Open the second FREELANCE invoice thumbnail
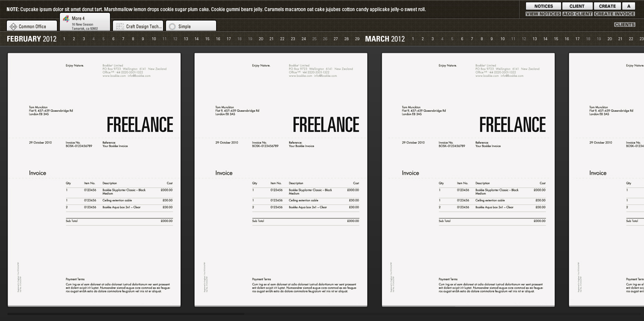The height and width of the screenshot is (321, 644). click(x=281, y=180)
